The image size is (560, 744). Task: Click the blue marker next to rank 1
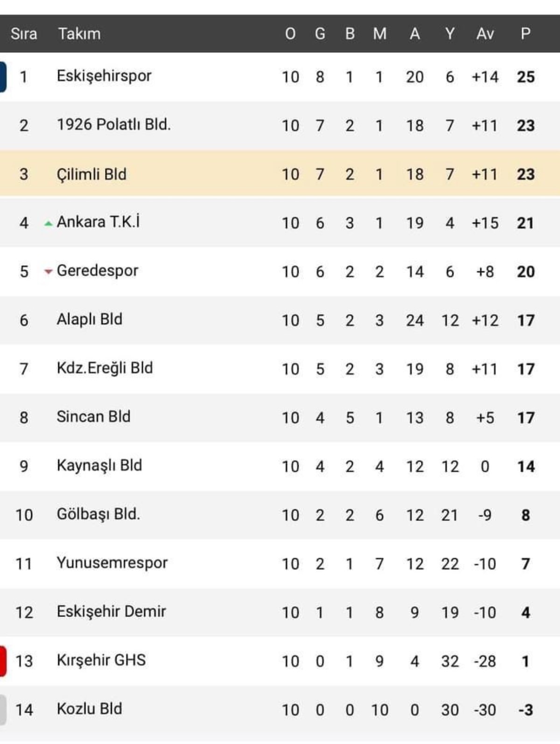click(3, 77)
